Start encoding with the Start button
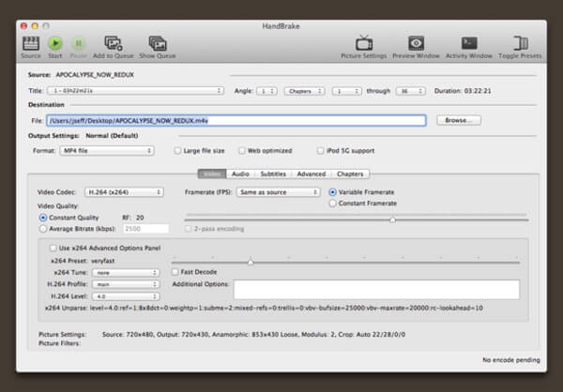This screenshot has height=392, width=563. point(55,42)
